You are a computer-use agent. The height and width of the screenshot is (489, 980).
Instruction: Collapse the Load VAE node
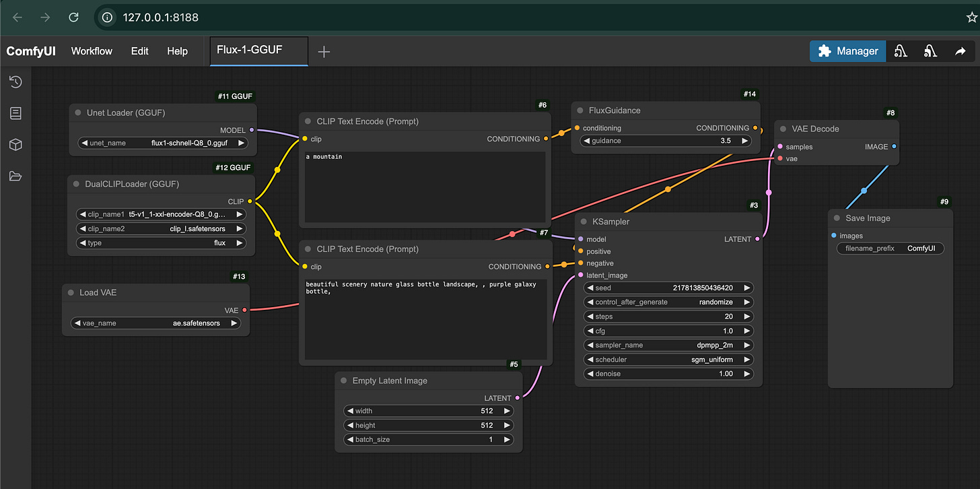tap(71, 293)
